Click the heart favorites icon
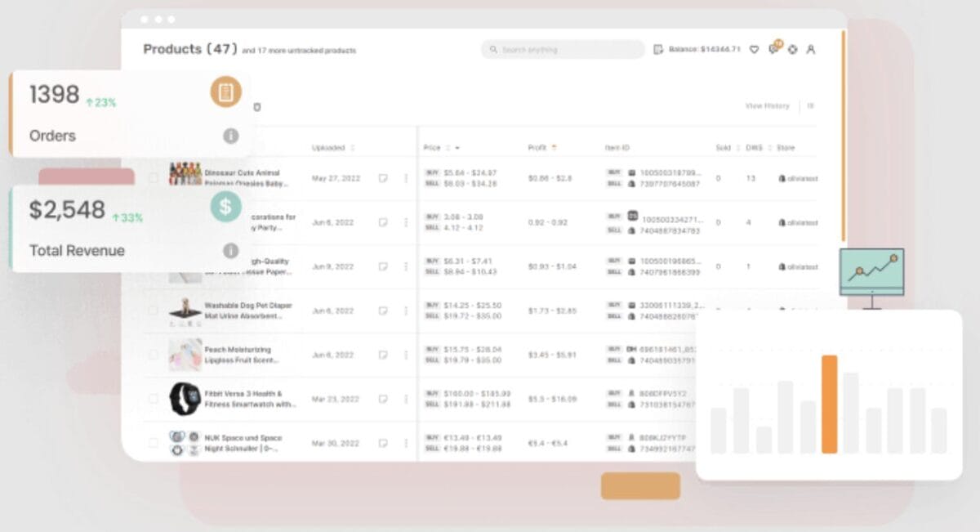 tap(753, 49)
